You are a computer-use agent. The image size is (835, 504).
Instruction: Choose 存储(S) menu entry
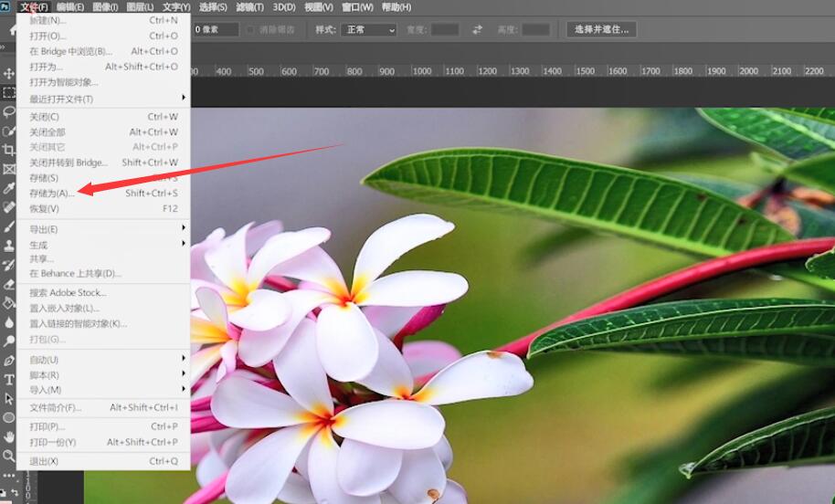pyautogui.click(x=104, y=177)
